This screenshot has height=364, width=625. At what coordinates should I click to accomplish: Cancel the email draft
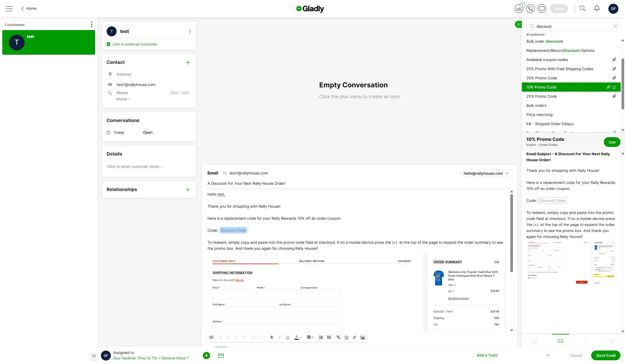576,355
